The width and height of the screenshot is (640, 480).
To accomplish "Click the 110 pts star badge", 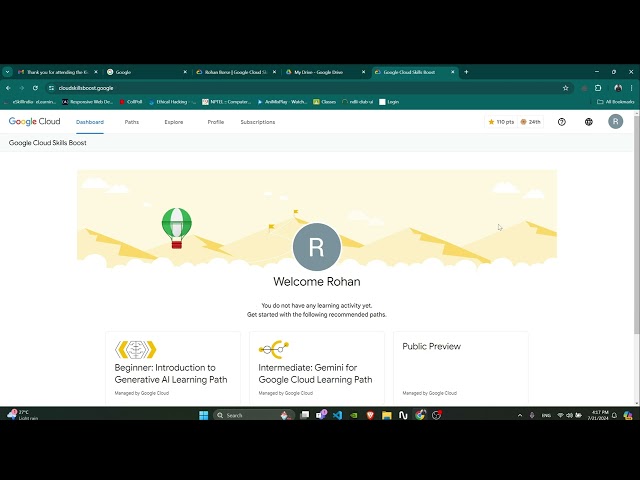I will [501, 122].
